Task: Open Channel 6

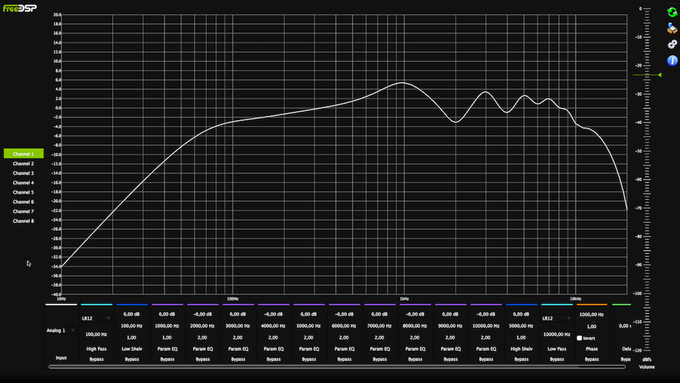Action: coord(23,202)
